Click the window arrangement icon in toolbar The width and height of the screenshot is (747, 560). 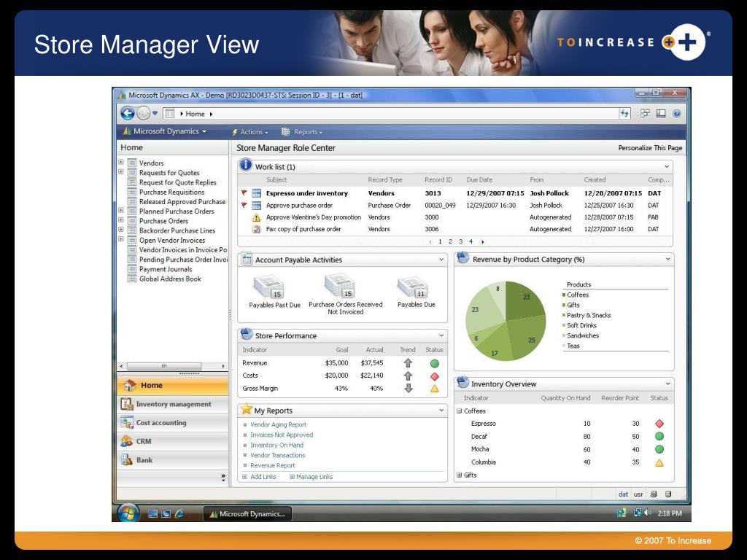645,113
